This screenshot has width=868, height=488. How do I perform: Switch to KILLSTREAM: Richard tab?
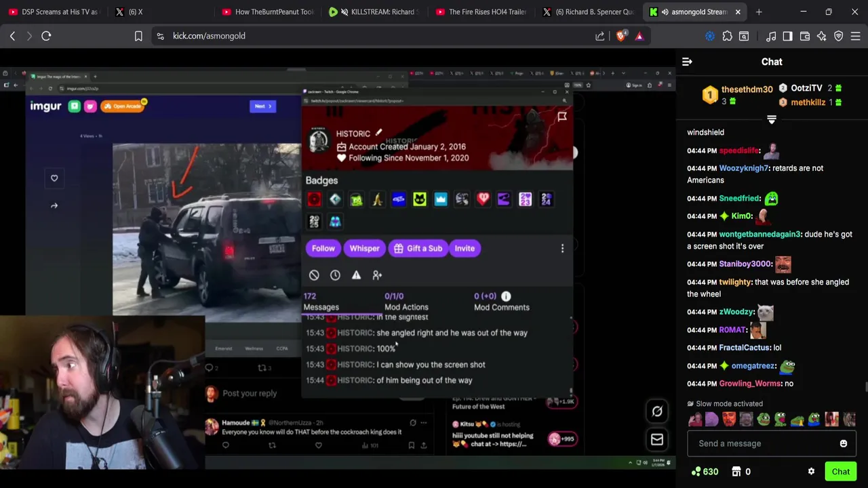pyautogui.click(x=375, y=12)
